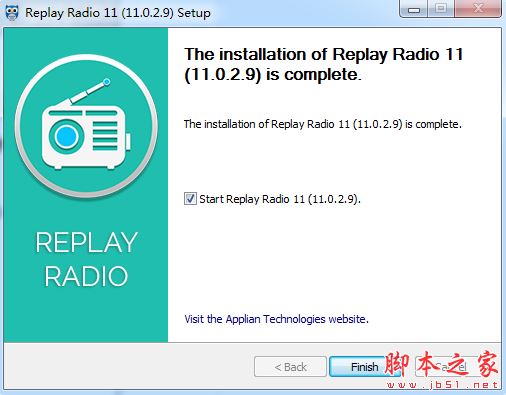
Task: Open the Applian Technologies website link
Action: point(276,319)
